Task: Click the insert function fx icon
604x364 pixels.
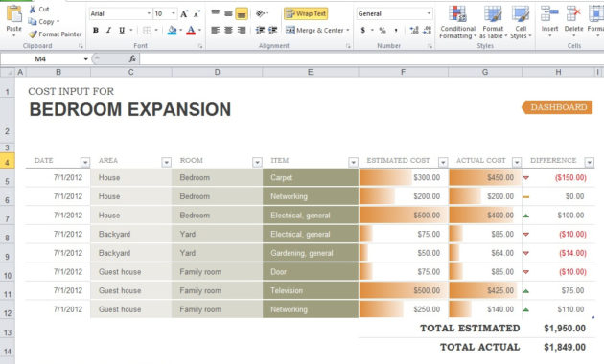Action: (x=132, y=58)
